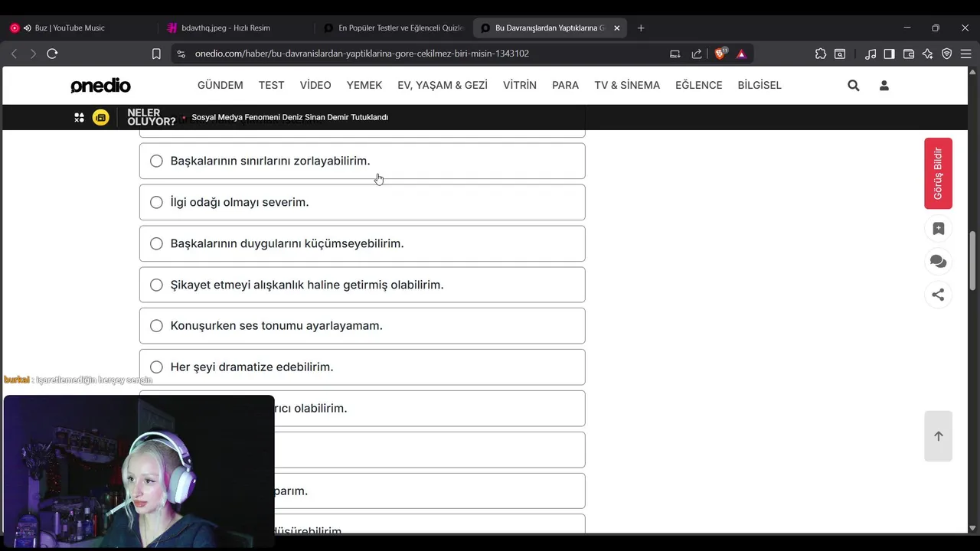The image size is (980, 551).
Task: Click the page vertical scrollbar thumb
Action: coord(973,260)
